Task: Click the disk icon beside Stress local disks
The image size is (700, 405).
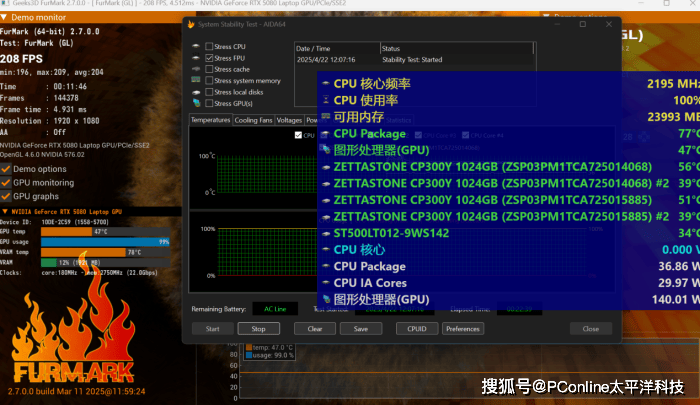Action: (194, 92)
